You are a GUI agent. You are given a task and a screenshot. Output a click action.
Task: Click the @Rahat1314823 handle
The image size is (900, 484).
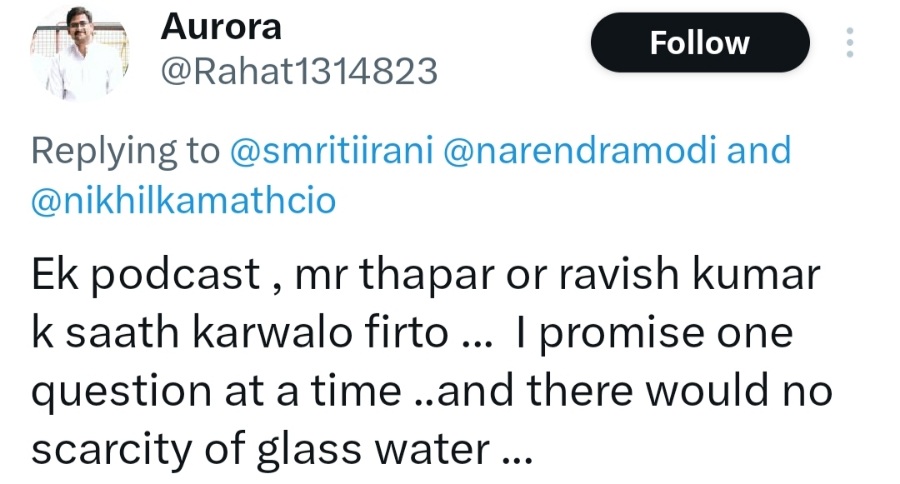(299, 71)
